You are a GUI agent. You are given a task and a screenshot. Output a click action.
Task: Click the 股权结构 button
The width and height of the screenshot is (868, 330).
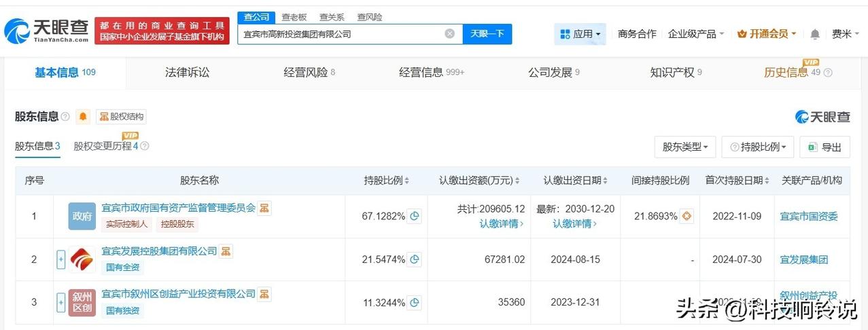coord(121,117)
